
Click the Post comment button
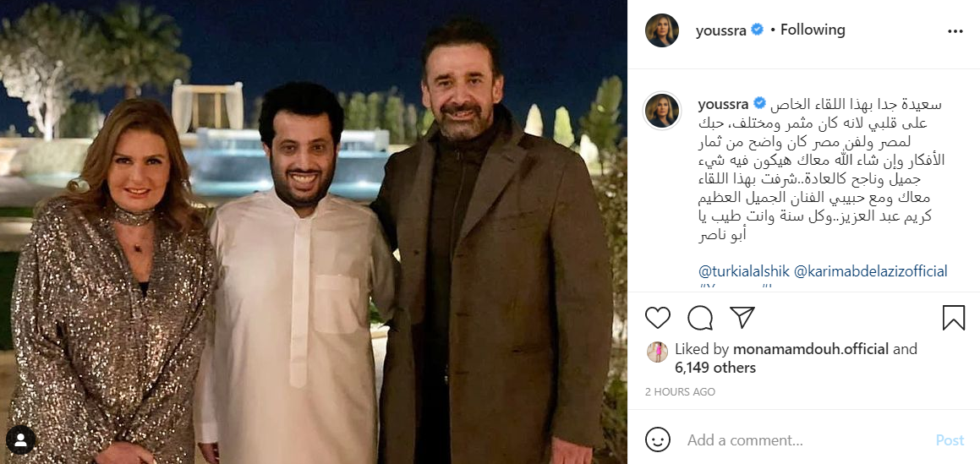click(950, 440)
